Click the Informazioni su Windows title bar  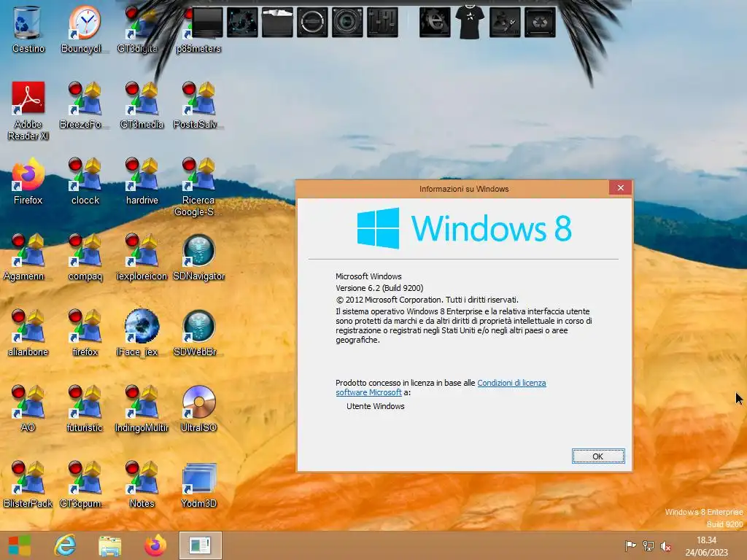click(464, 189)
